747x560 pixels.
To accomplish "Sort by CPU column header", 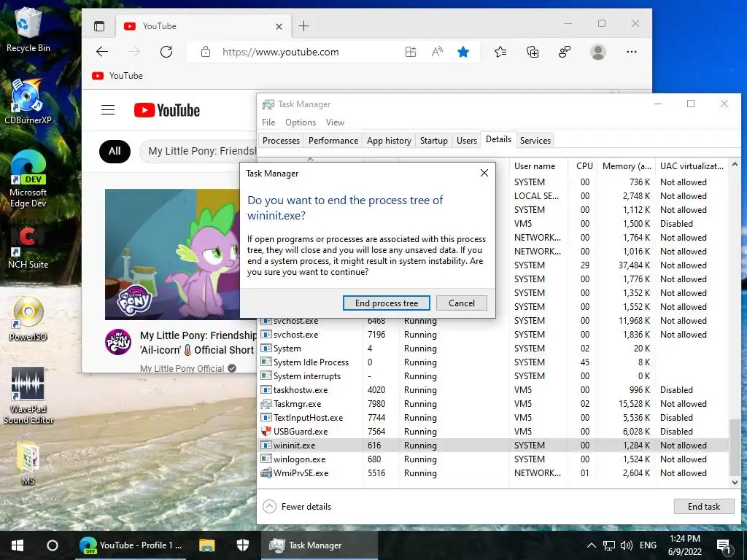I will pos(582,166).
